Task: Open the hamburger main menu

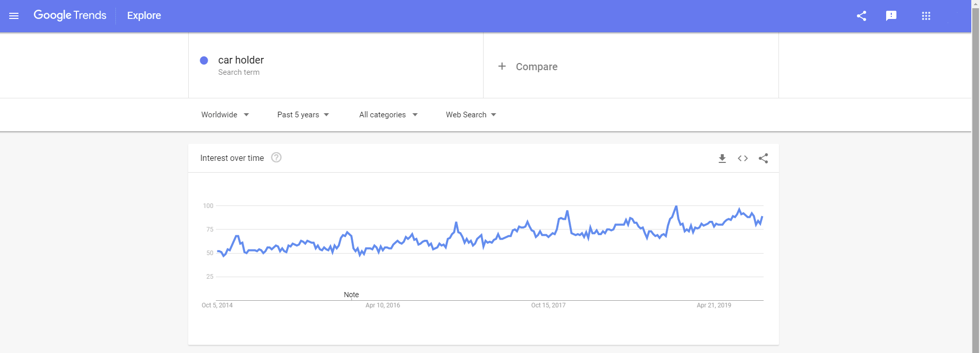Action: [14, 16]
